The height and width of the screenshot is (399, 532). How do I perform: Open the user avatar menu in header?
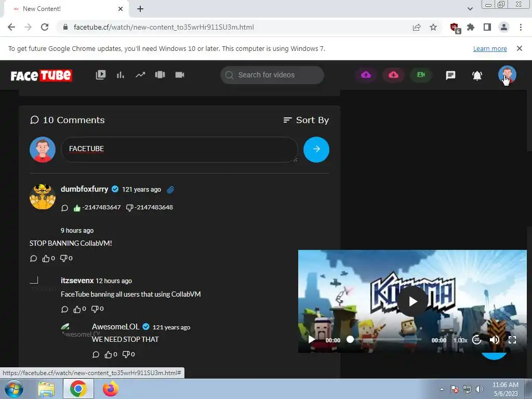pyautogui.click(x=507, y=75)
